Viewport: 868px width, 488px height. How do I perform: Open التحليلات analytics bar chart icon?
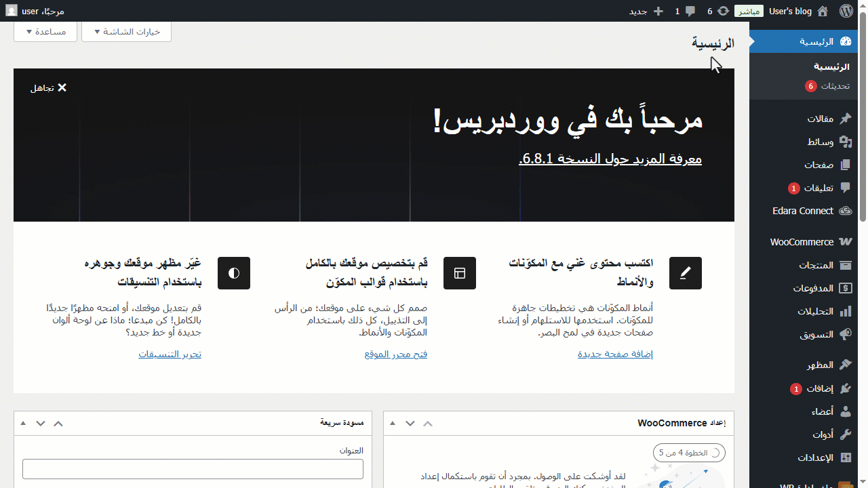pyautogui.click(x=845, y=311)
